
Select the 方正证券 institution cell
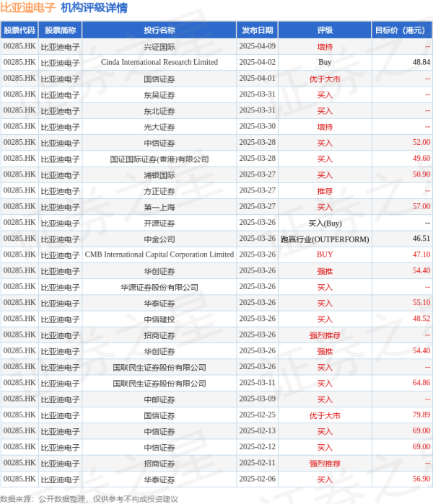pyautogui.click(x=159, y=191)
